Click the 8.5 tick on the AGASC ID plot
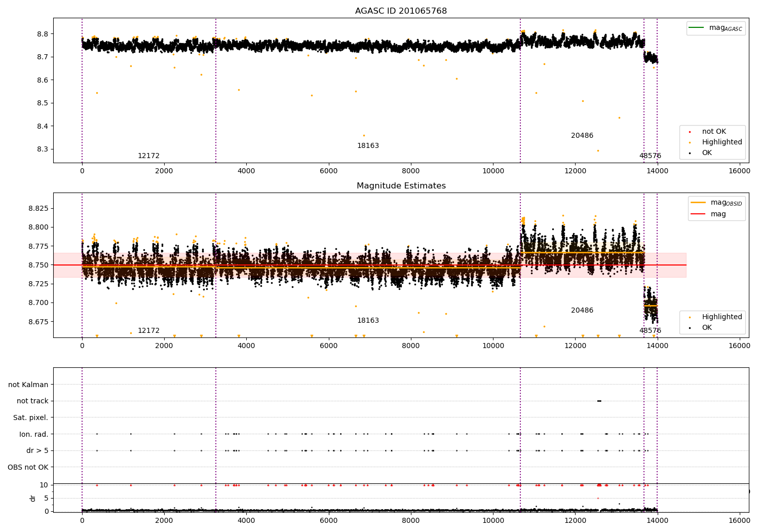 [42, 103]
